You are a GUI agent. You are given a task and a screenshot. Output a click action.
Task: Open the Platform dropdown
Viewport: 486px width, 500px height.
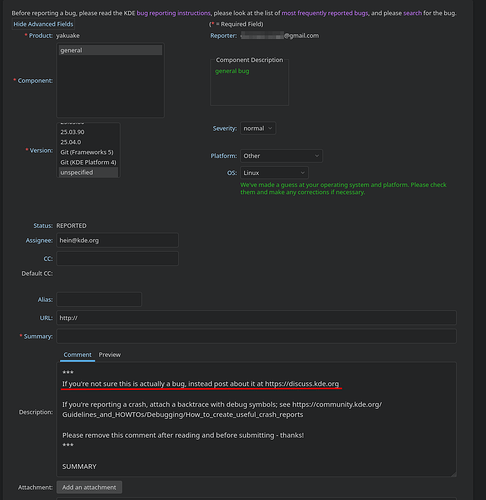click(281, 156)
